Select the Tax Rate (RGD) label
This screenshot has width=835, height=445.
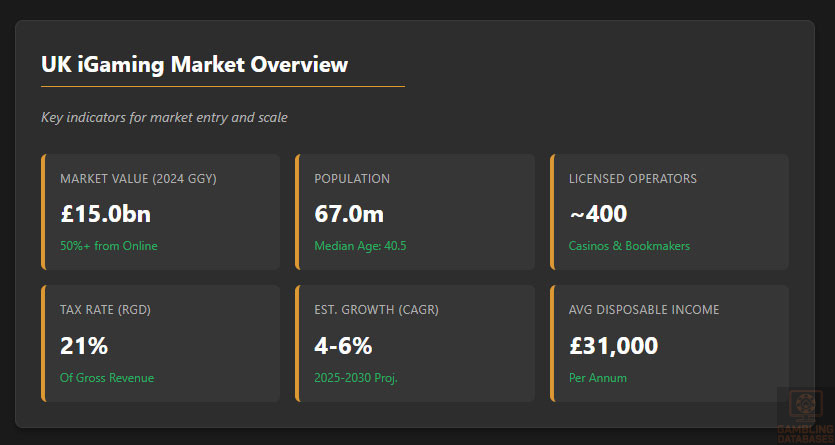pos(108,310)
